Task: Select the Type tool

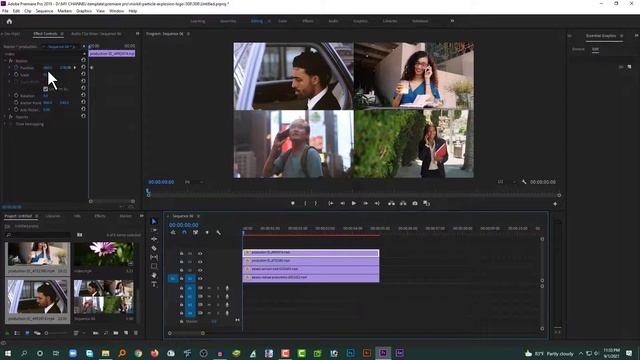Action: tap(154, 284)
